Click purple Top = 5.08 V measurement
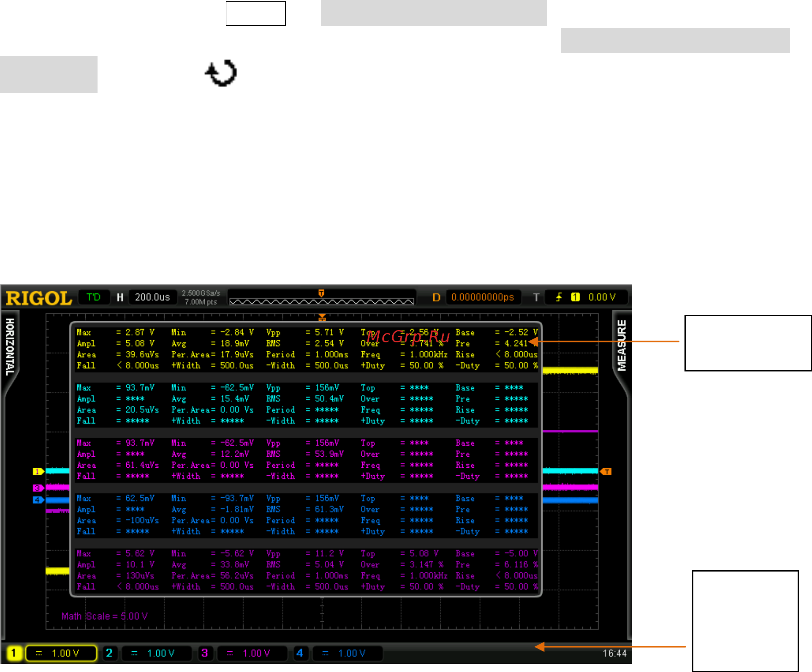This screenshot has width=812, height=672. (400, 554)
